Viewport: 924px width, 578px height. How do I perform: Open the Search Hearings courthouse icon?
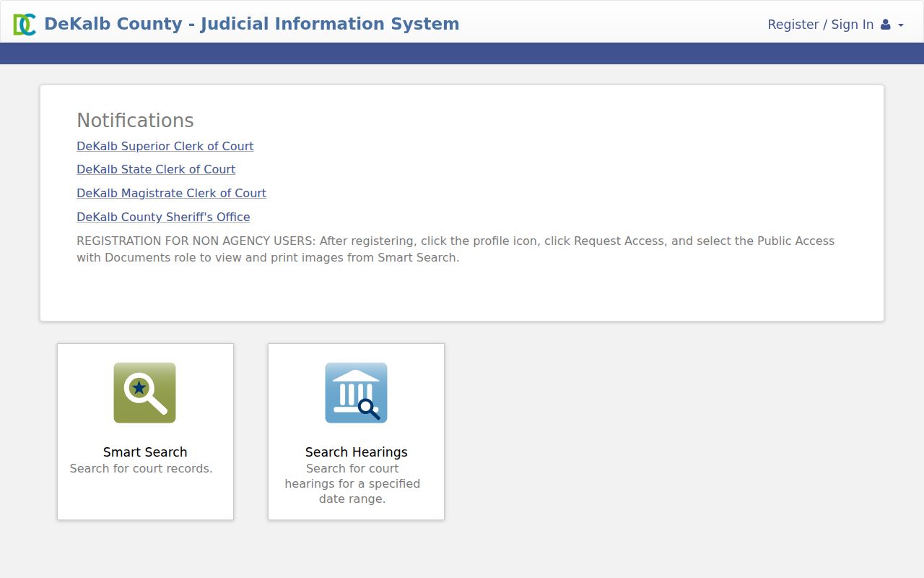click(356, 393)
